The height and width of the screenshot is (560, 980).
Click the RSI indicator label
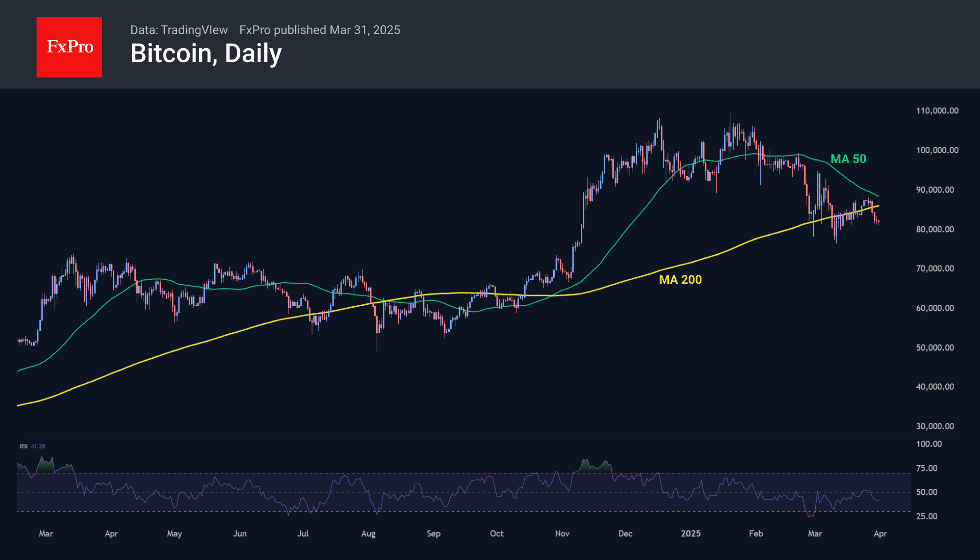click(x=23, y=446)
